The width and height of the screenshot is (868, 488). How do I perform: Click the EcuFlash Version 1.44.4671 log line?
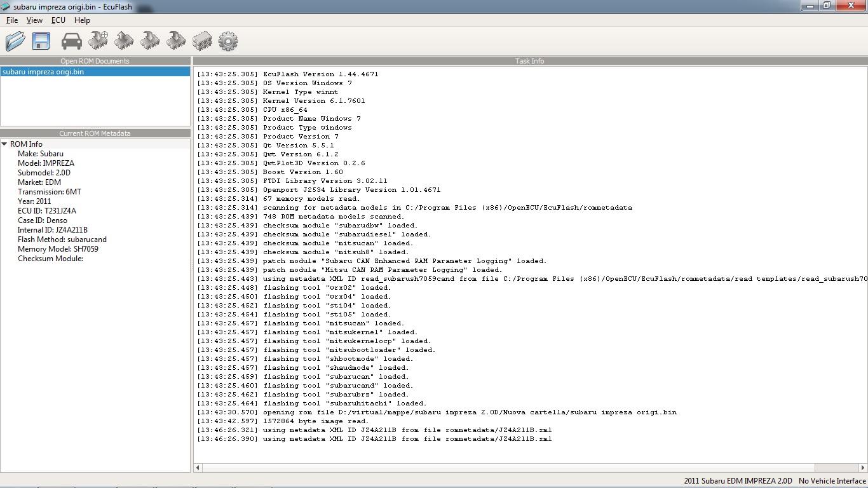pos(288,74)
